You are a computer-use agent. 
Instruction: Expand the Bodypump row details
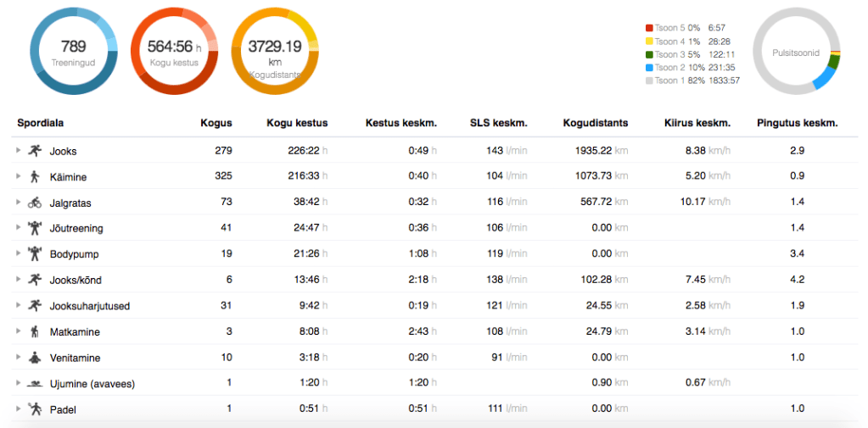coord(18,254)
